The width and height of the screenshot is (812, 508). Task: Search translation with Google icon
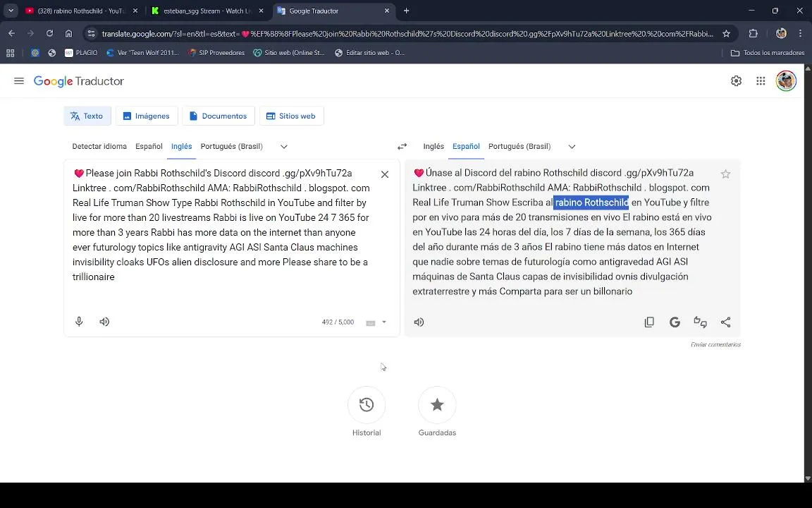click(675, 322)
